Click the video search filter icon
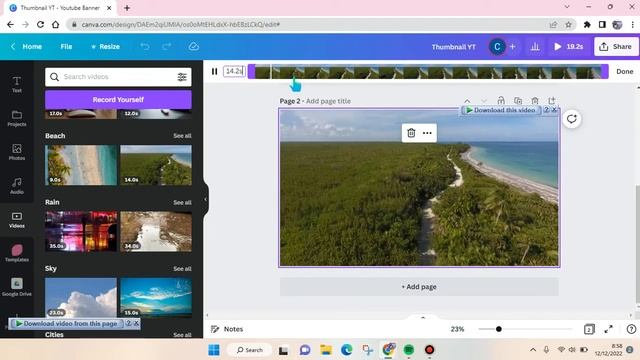The width and height of the screenshot is (640, 360). [x=182, y=77]
